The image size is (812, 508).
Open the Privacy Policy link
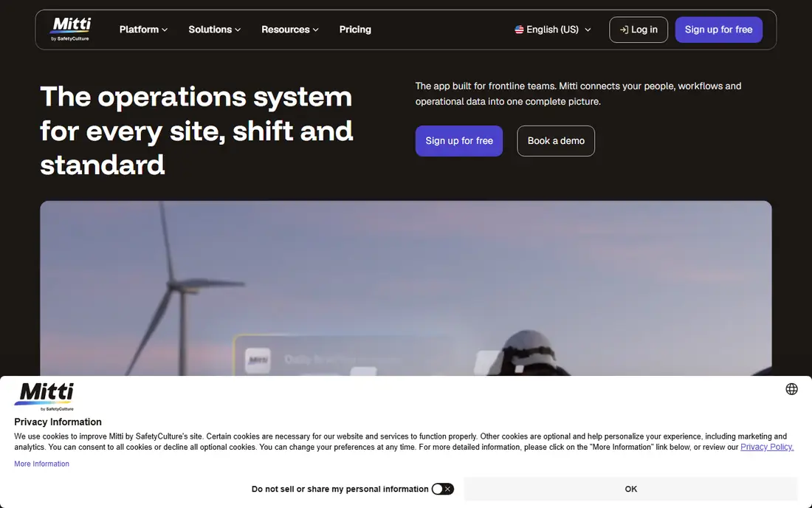[767, 447]
